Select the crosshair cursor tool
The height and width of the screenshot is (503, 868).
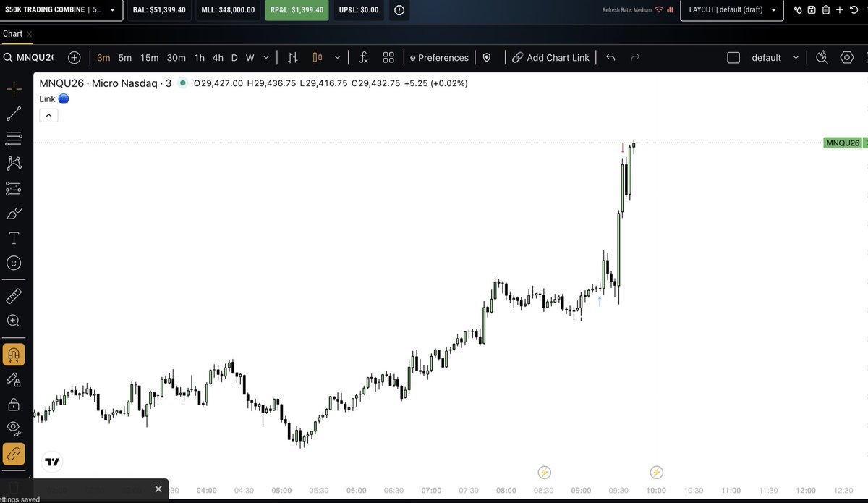14,89
